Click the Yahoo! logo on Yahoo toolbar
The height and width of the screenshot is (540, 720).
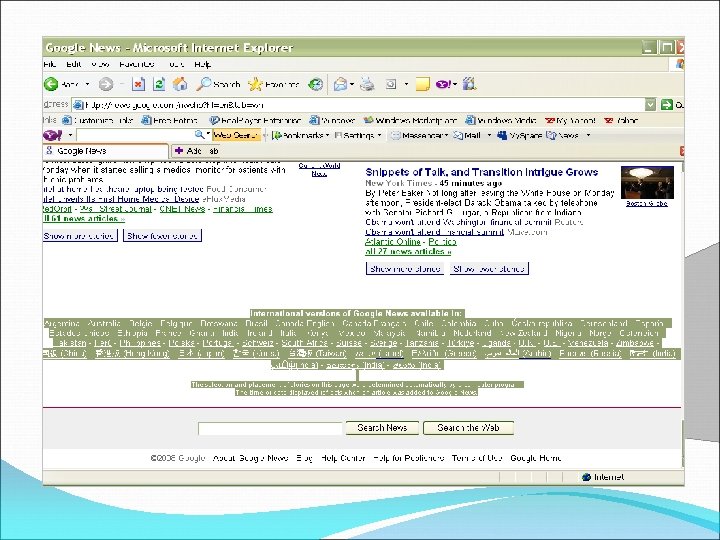pos(53,135)
